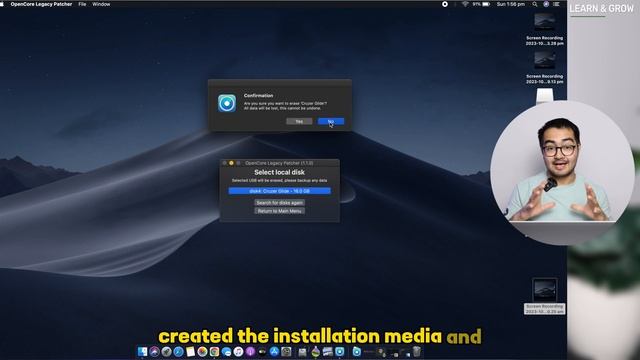Click Yes in the Confirmation dialog

[299, 121]
